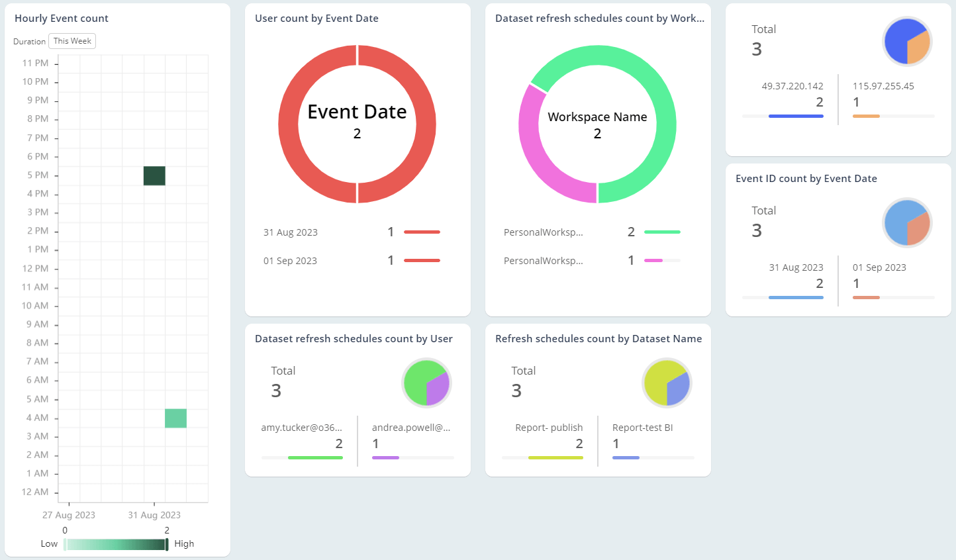Select the "Report- publish" dataset legend

[549, 428]
